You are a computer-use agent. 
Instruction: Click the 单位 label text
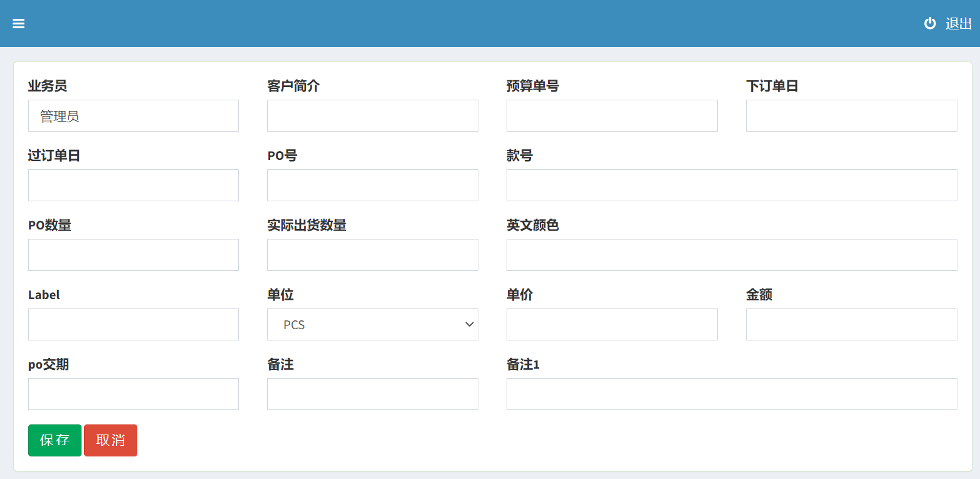pos(280,295)
